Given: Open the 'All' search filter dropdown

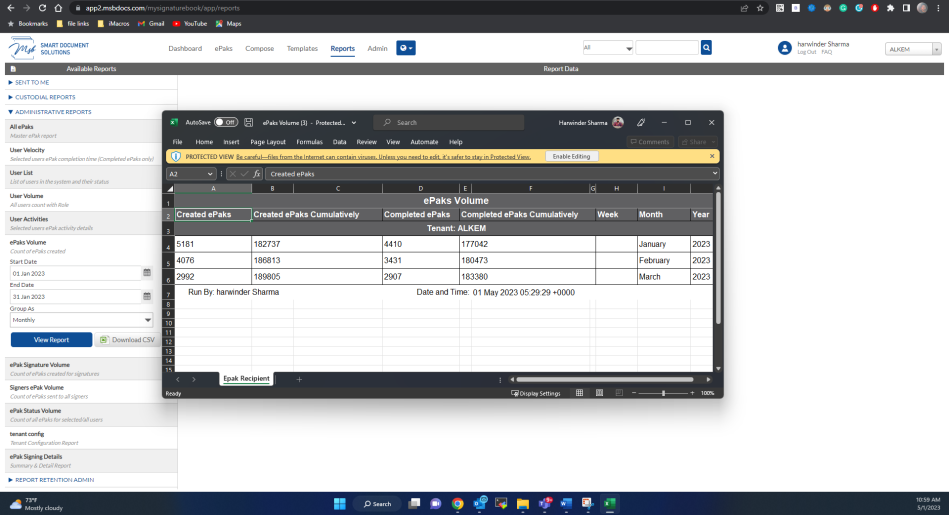Looking at the screenshot, I should click(608, 48).
